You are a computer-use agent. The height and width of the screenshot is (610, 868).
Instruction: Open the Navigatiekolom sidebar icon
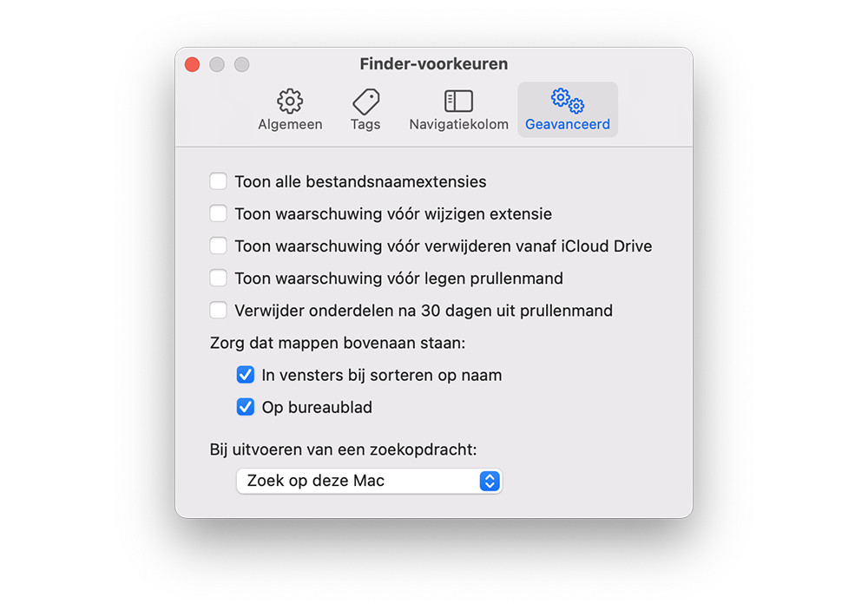pos(458,102)
